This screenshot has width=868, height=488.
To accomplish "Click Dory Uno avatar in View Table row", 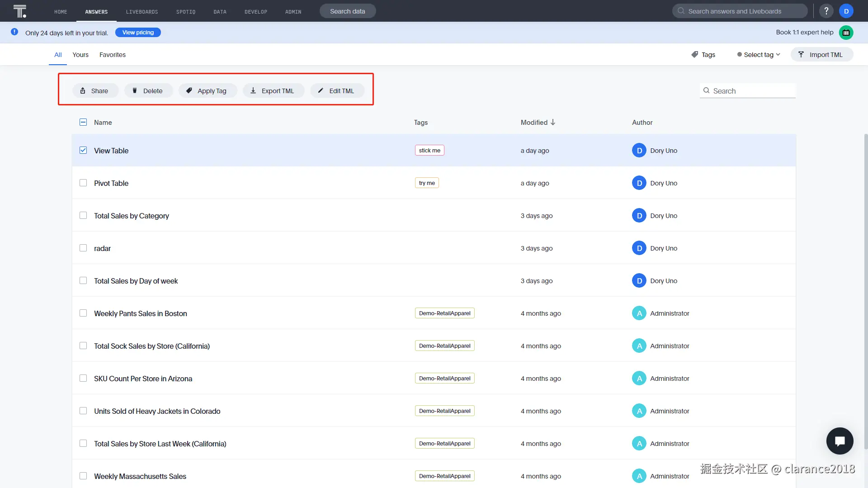I will coord(639,151).
